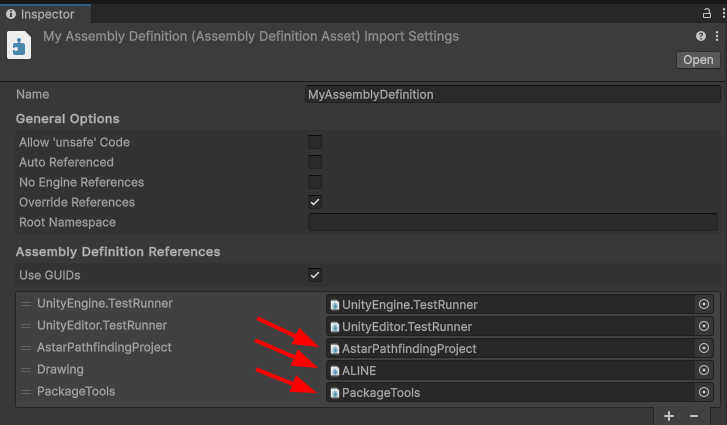
Task: Enable Allow 'unsafe' Code checkbox
Action: coord(315,142)
